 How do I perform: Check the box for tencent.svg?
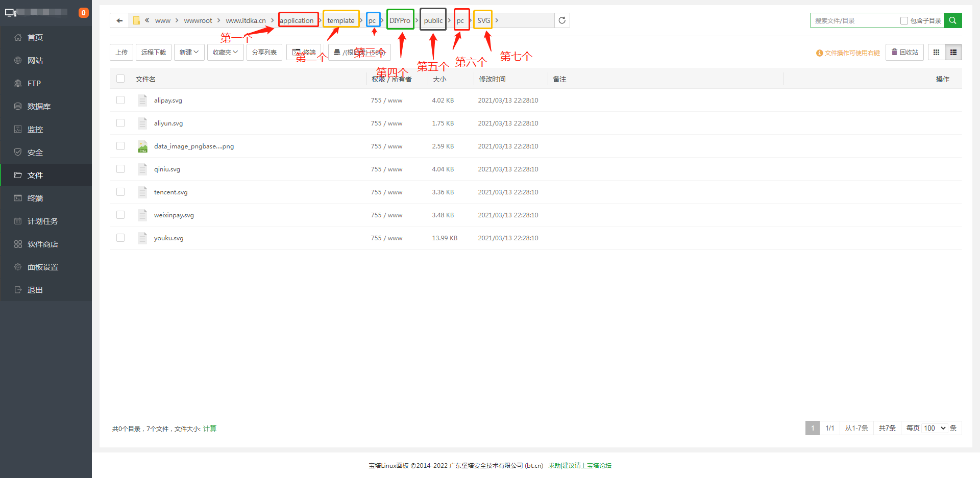point(120,192)
